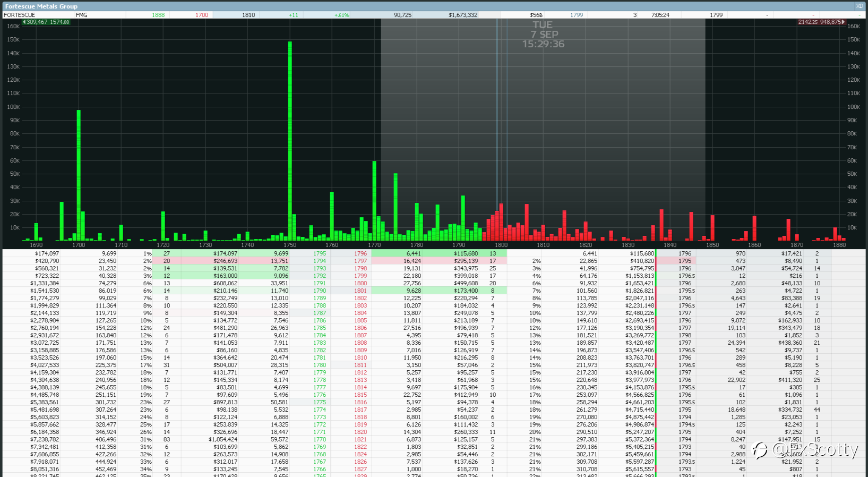Click the FMG ticker code

(81, 15)
